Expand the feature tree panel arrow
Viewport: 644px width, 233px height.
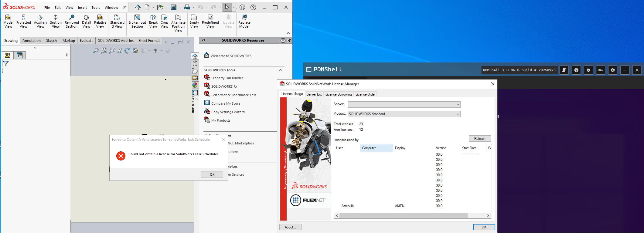(66, 55)
